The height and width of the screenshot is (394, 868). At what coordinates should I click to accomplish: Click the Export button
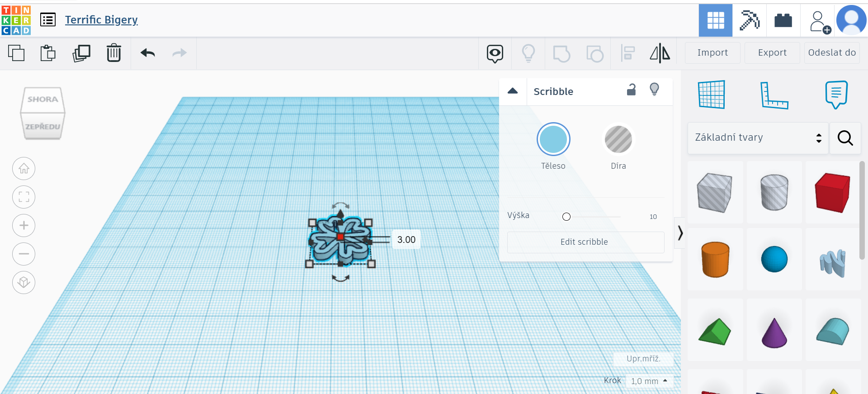click(x=772, y=53)
